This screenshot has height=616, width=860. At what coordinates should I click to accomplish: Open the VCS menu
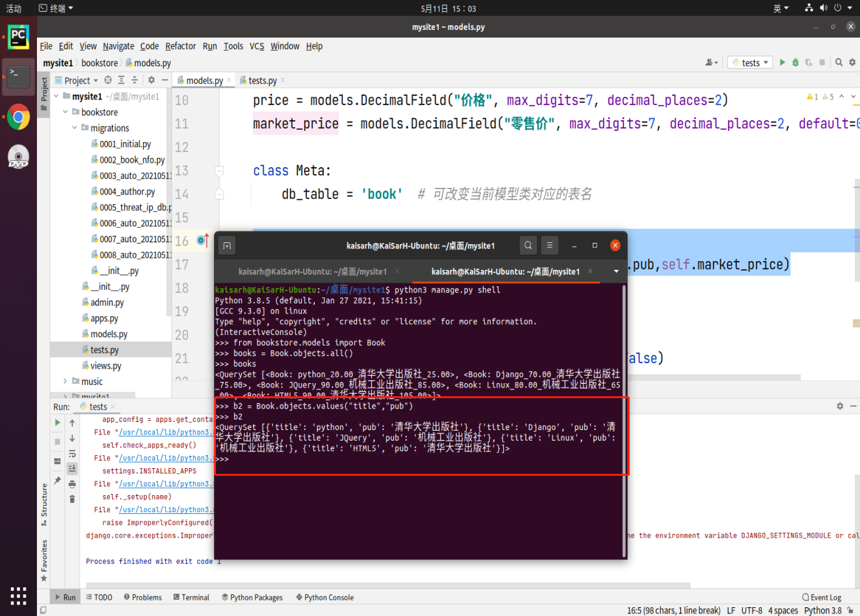[x=257, y=46]
